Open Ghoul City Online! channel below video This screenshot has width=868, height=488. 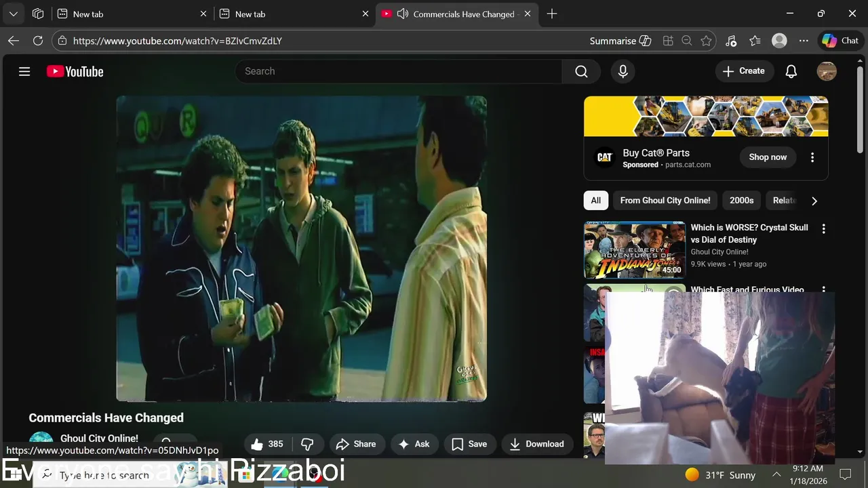(99, 439)
